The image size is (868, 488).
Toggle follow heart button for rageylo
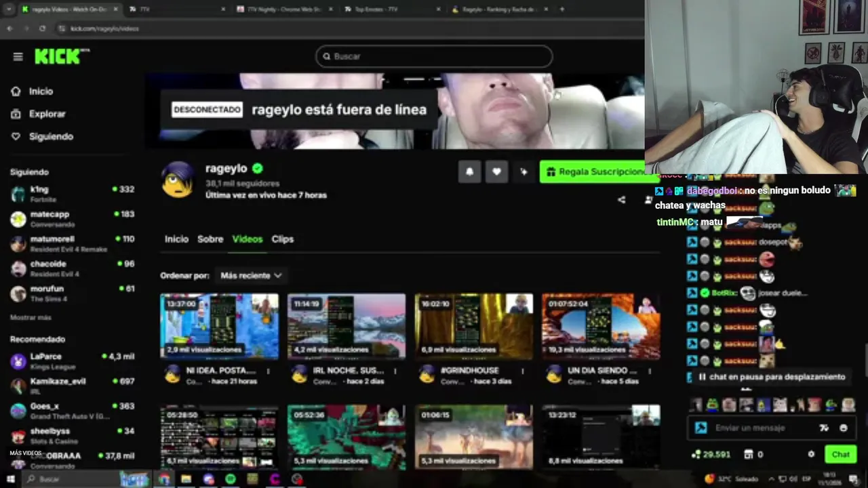click(496, 172)
